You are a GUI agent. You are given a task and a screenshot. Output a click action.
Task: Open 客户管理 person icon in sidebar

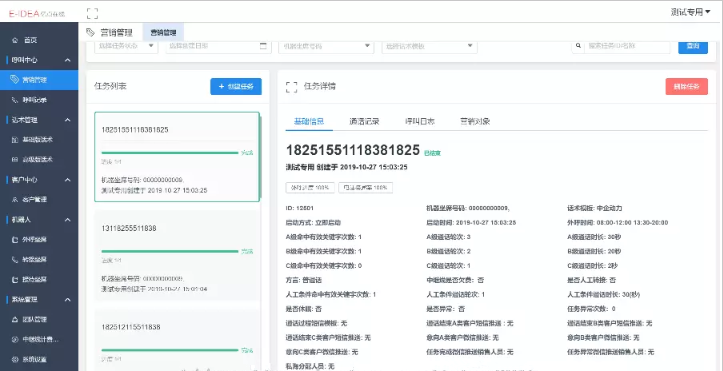[14, 200]
